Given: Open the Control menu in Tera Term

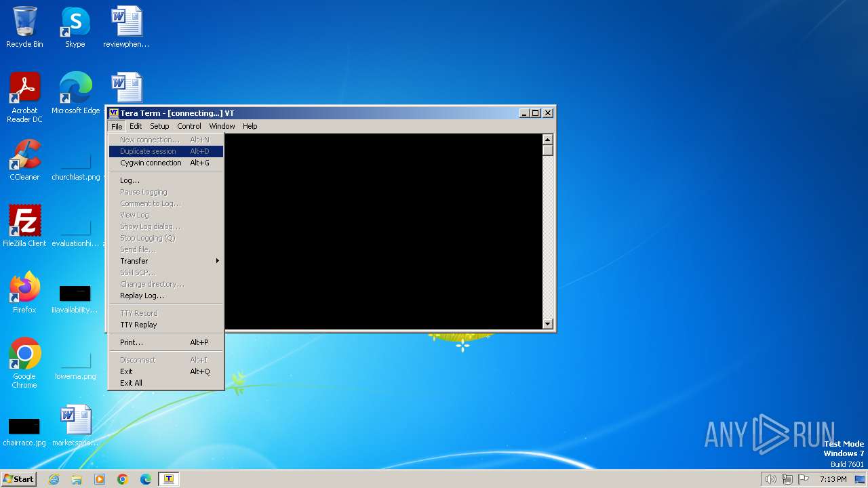Looking at the screenshot, I should tap(189, 126).
